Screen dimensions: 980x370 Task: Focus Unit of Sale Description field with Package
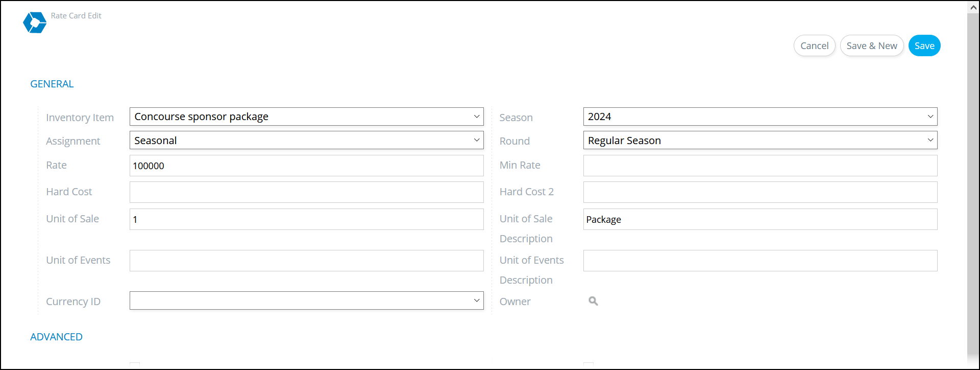(x=760, y=219)
